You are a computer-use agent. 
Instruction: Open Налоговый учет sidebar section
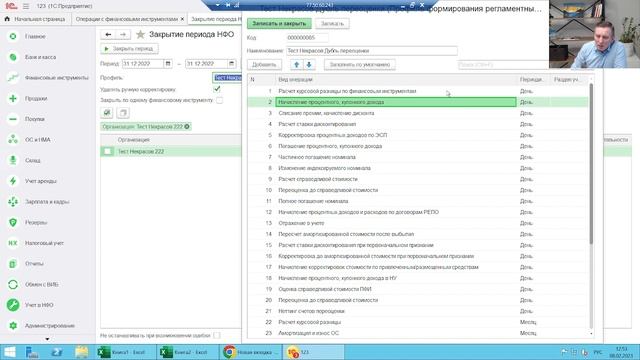coord(44,243)
